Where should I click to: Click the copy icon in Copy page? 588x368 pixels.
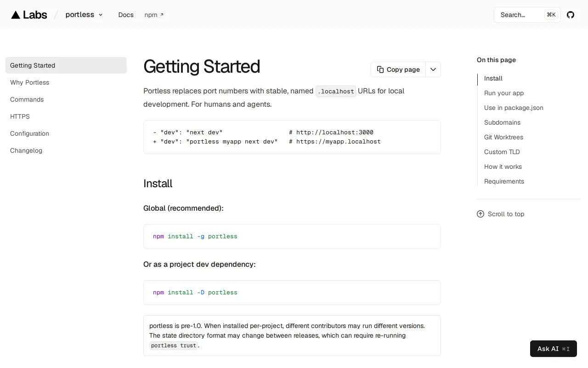pos(380,69)
